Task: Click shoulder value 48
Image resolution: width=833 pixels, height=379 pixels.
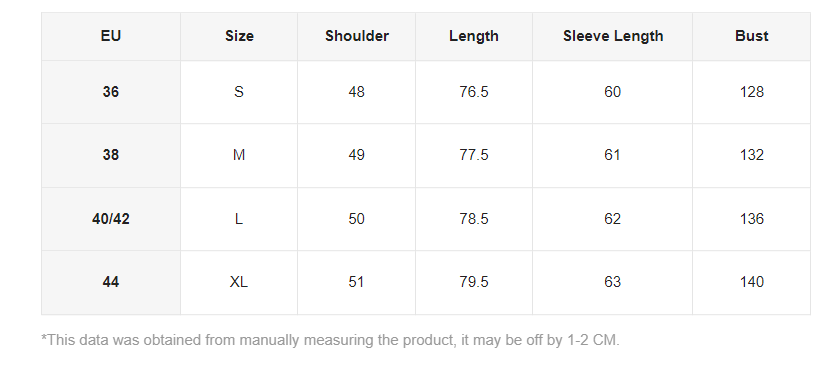Action: (x=356, y=92)
